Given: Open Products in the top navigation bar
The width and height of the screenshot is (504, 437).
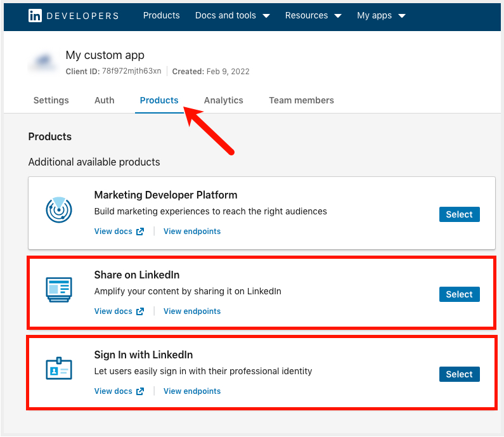Looking at the screenshot, I should click(162, 15).
